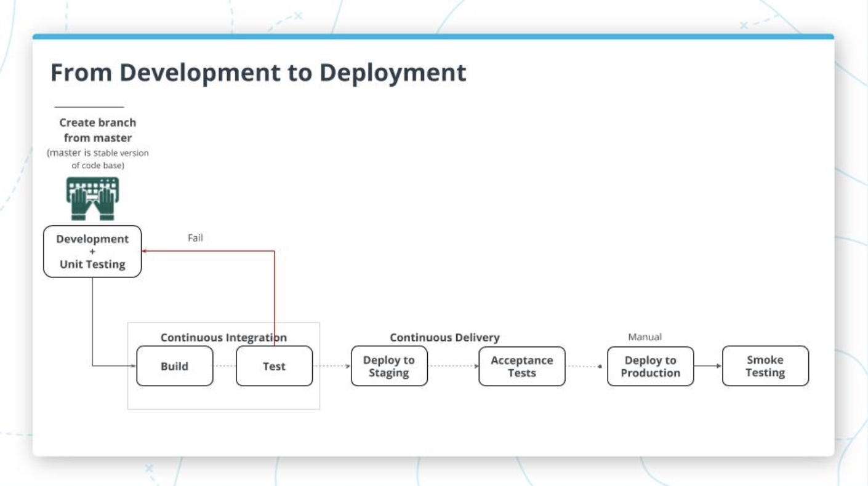Select the arrow between Production and Smoke Testing

707,366
